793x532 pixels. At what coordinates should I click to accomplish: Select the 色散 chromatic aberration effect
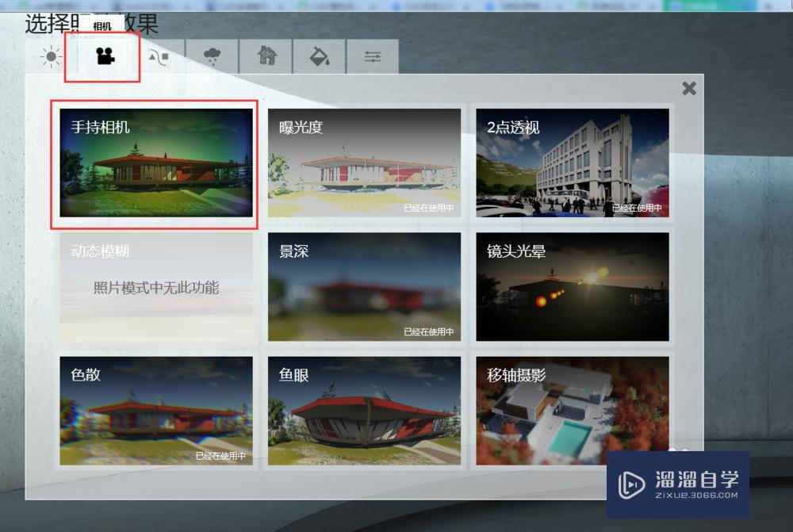coord(156,411)
